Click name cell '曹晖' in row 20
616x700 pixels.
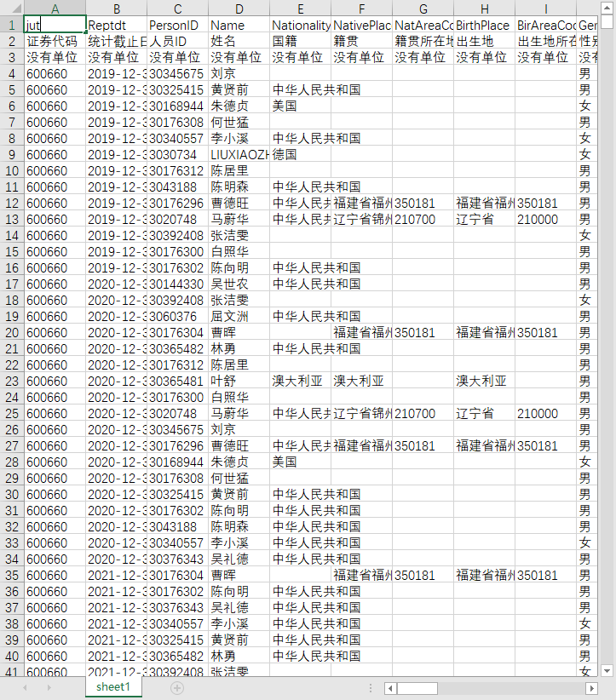[x=239, y=333]
